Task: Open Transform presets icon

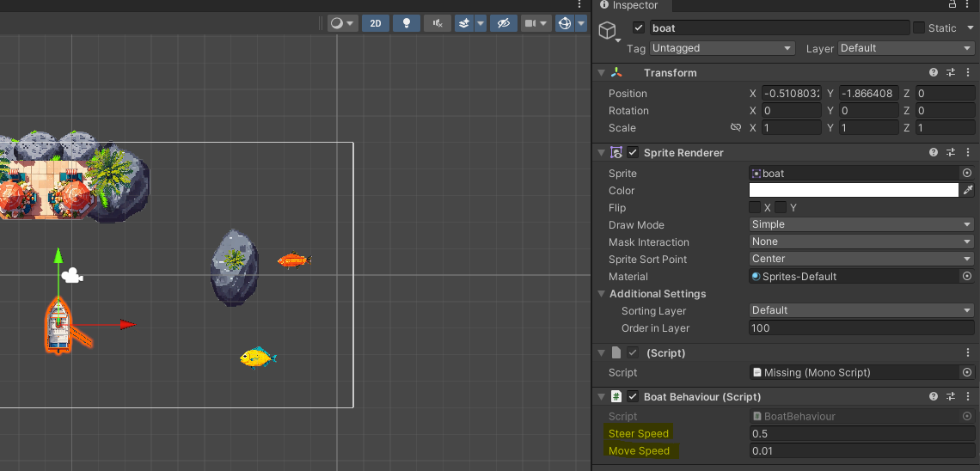Action: pos(951,72)
